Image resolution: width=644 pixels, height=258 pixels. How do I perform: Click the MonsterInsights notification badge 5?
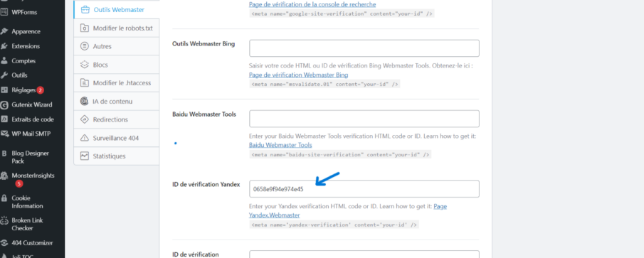[x=19, y=184]
